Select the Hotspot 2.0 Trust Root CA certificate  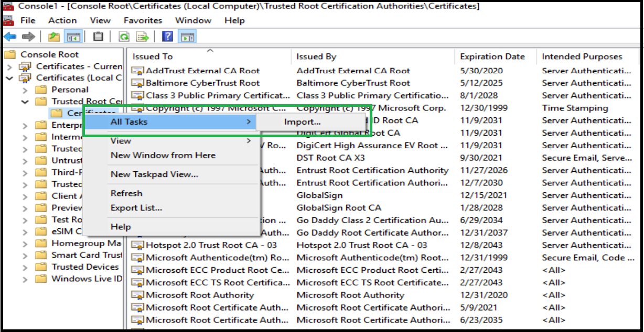[211, 245]
